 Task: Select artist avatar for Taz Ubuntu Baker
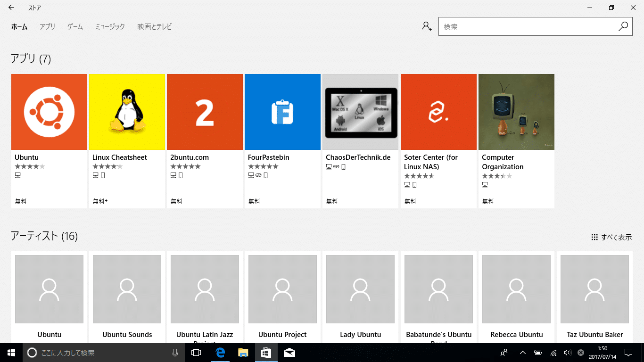[594, 289]
